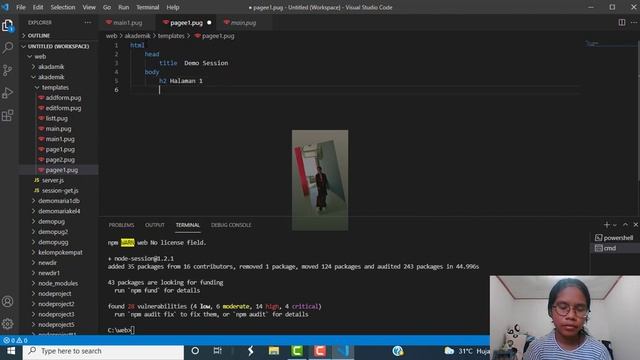The height and width of the screenshot is (360, 640).
Task: Open terminal launch profile dropdown arrow
Action: 615,225
